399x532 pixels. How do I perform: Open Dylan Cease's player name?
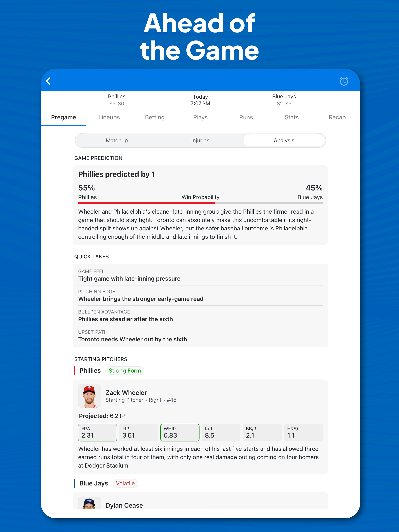coord(124,505)
